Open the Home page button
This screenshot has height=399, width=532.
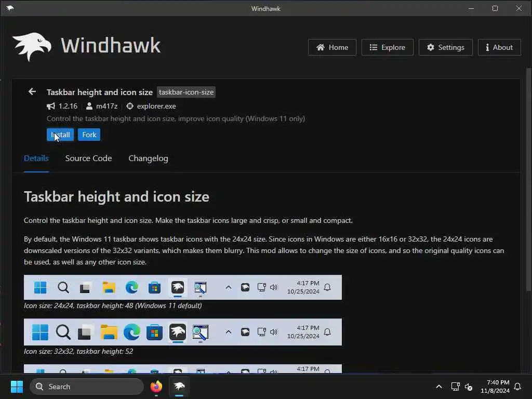click(332, 47)
